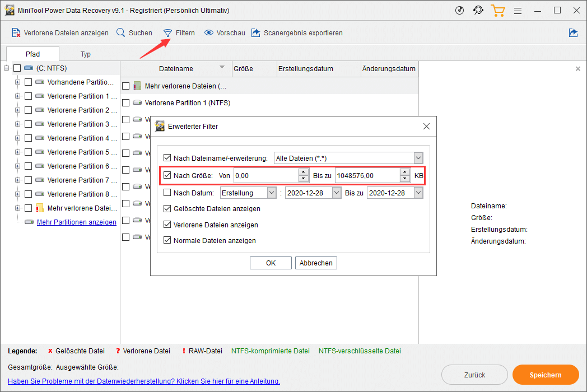Check Verlorene Partition 1 (NTFS) list checkbox
The width and height of the screenshot is (587, 392).
pyautogui.click(x=126, y=103)
